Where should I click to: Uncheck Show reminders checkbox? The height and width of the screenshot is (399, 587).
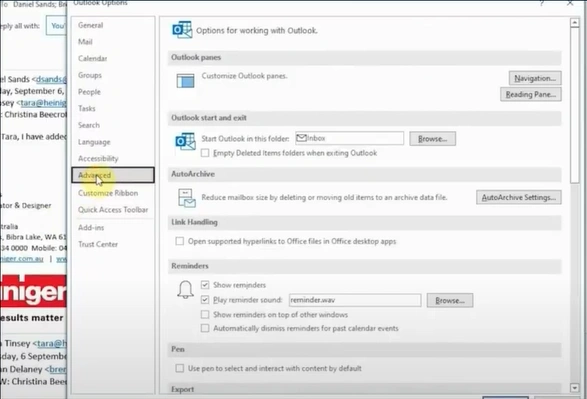(x=205, y=285)
